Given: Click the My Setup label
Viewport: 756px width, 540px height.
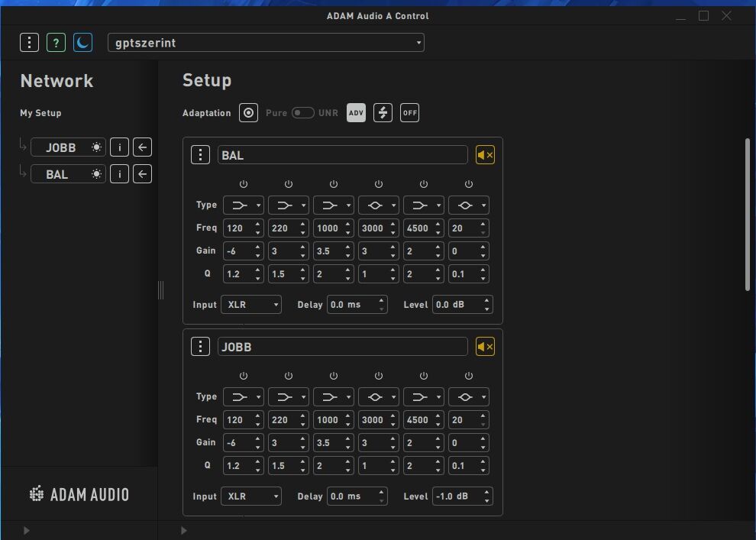Looking at the screenshot, I should [x=40, y=113].
